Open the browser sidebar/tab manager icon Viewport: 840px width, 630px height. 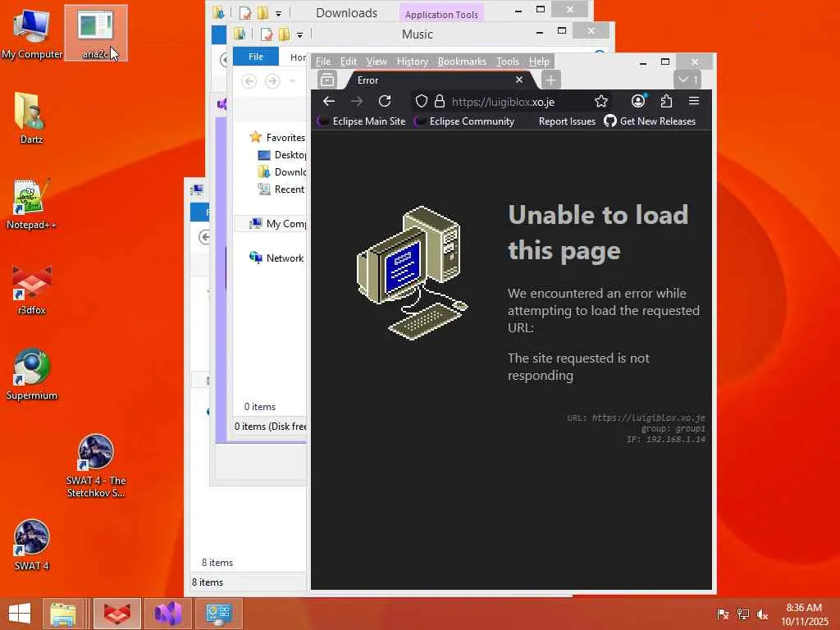pos(327,80)
